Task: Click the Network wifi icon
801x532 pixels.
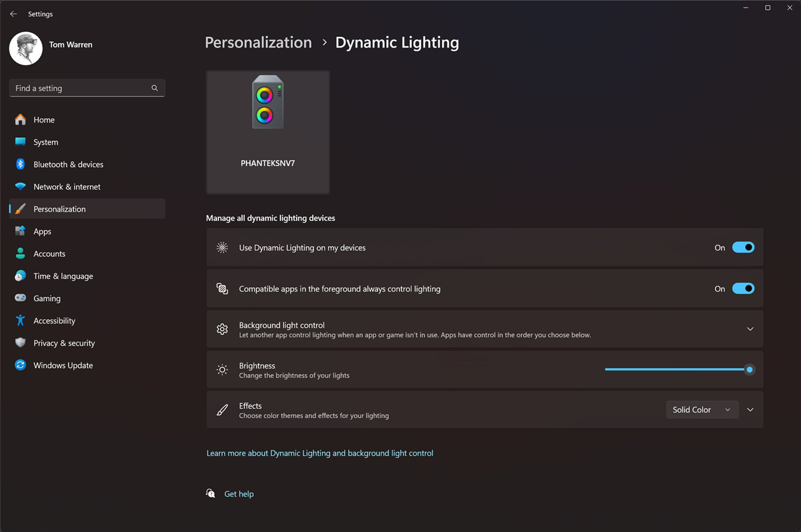Action: click(21, 187)
